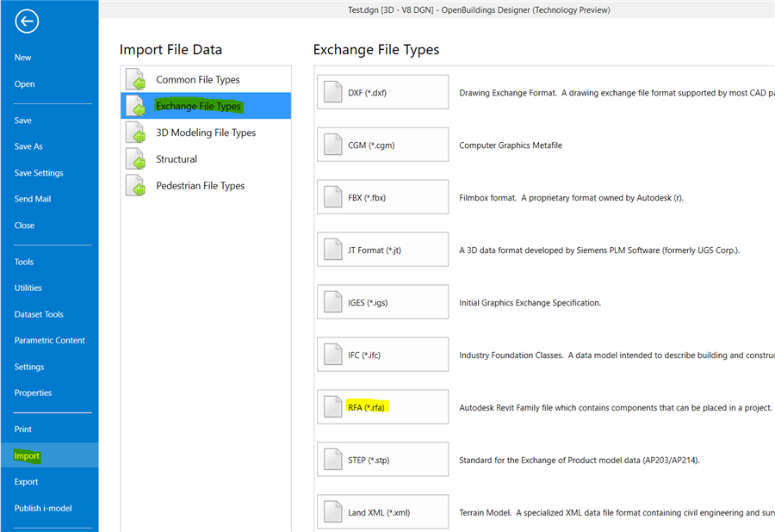Click the Exchange File Types page icon

click(135, 106)
